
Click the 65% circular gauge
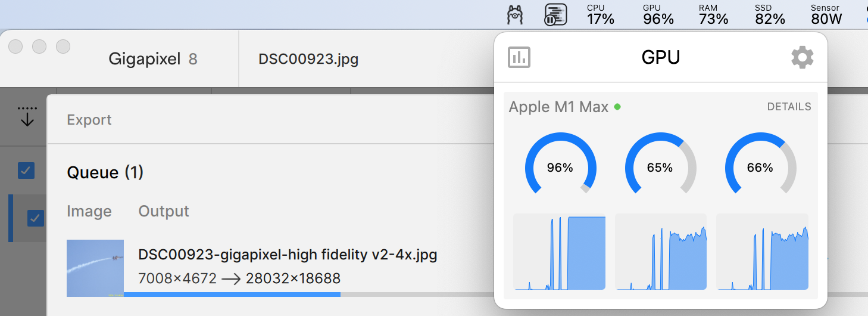660,168
